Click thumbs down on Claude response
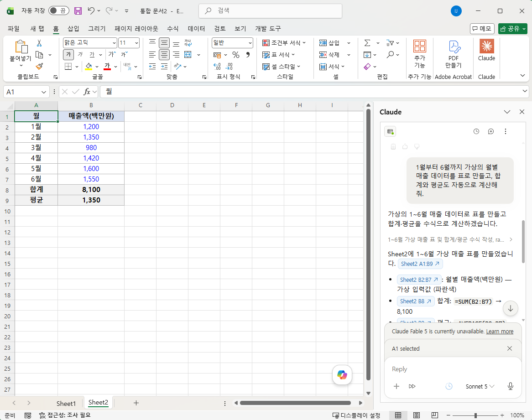The image size is (532, 420). tap(417, 146)
